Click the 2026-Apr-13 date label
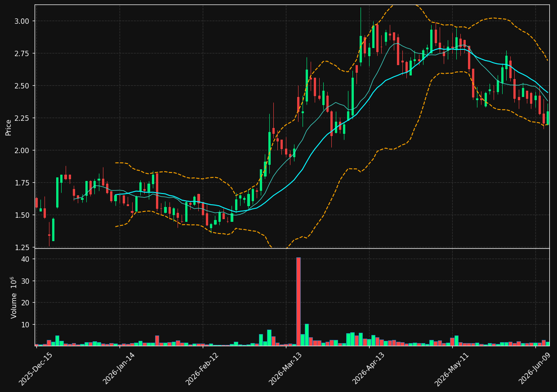 [369, 369]
